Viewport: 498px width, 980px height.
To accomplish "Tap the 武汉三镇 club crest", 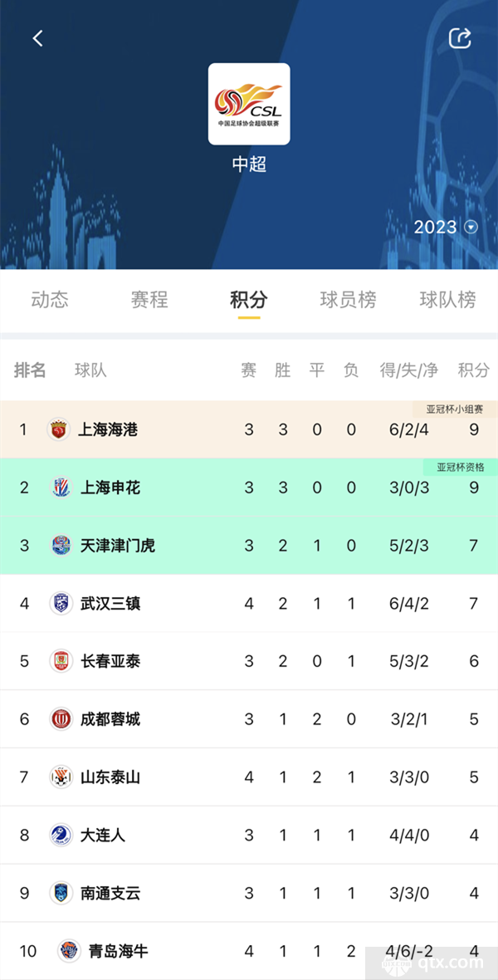I will [61, 603].
